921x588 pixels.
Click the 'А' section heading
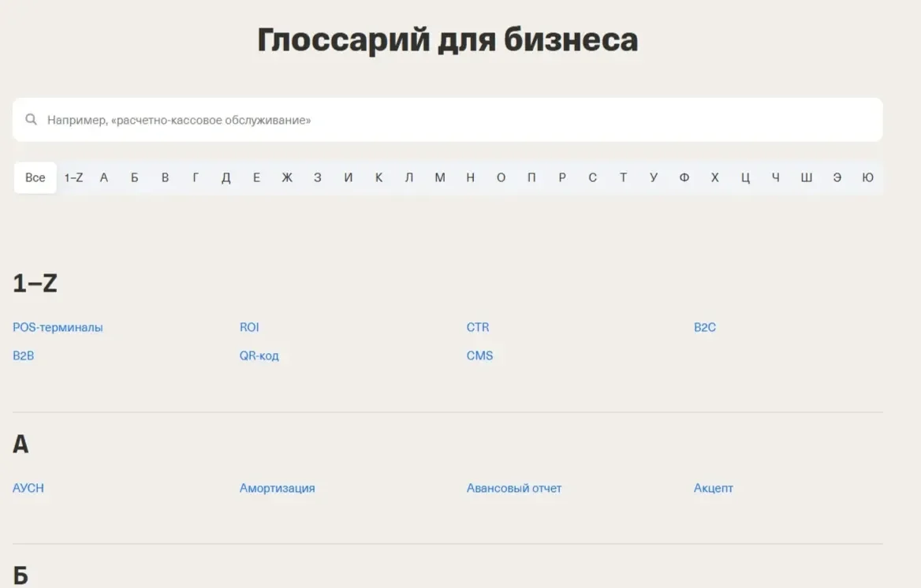[21, 444]
